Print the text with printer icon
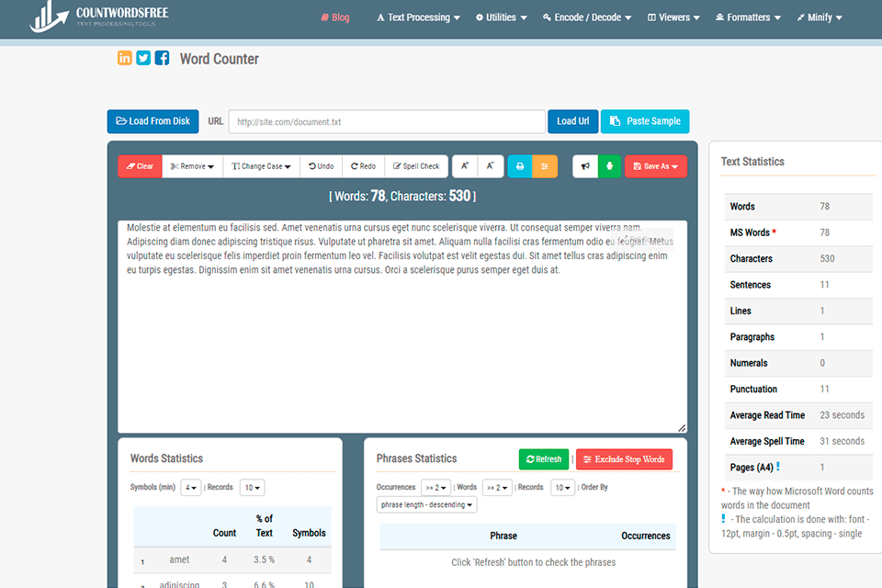 520,166
